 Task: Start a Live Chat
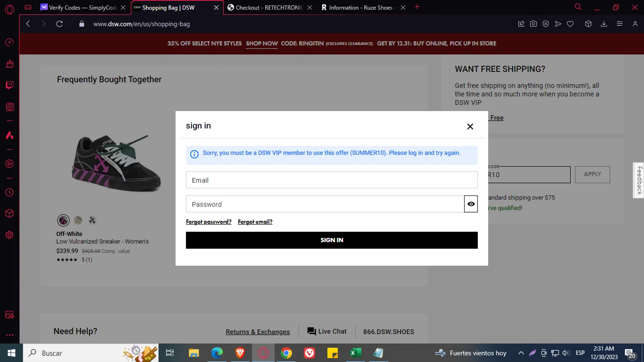click(327, 332)
